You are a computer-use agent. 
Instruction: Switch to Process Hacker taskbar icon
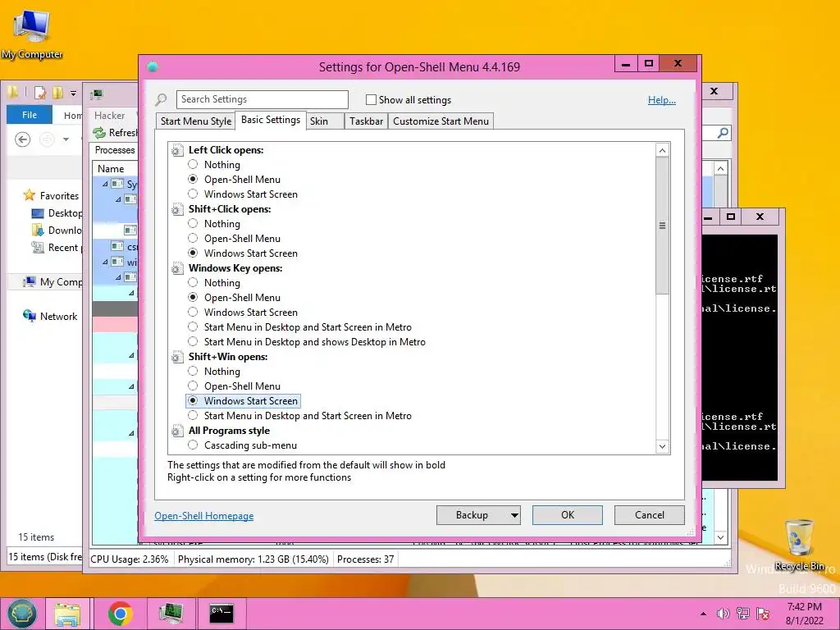tap(171, 614)
